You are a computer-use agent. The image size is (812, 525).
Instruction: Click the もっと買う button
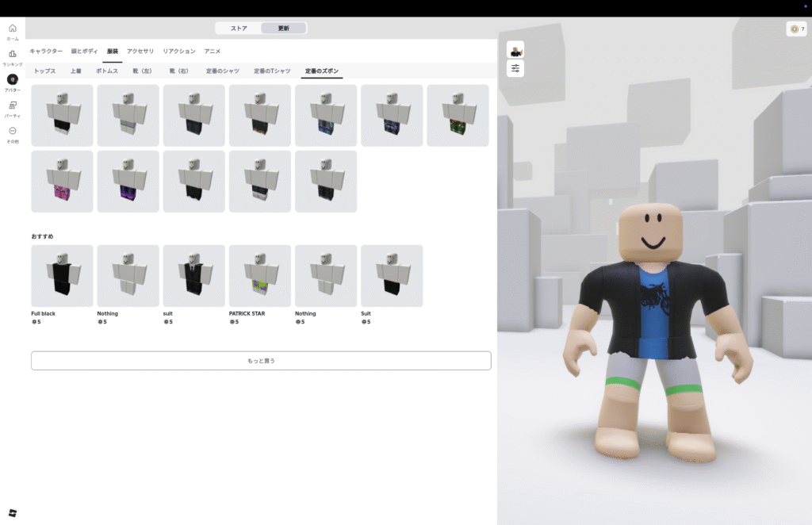(261, 360)
